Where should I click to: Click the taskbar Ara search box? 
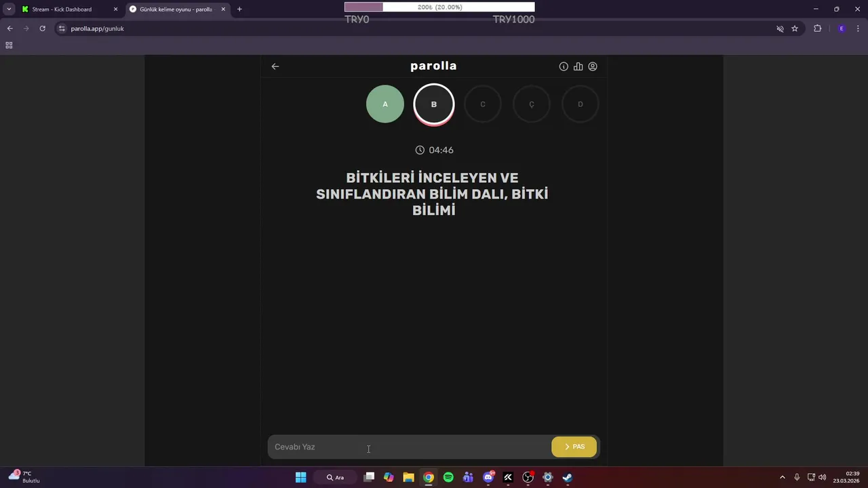pyautogui.click(x=336, y=477)
